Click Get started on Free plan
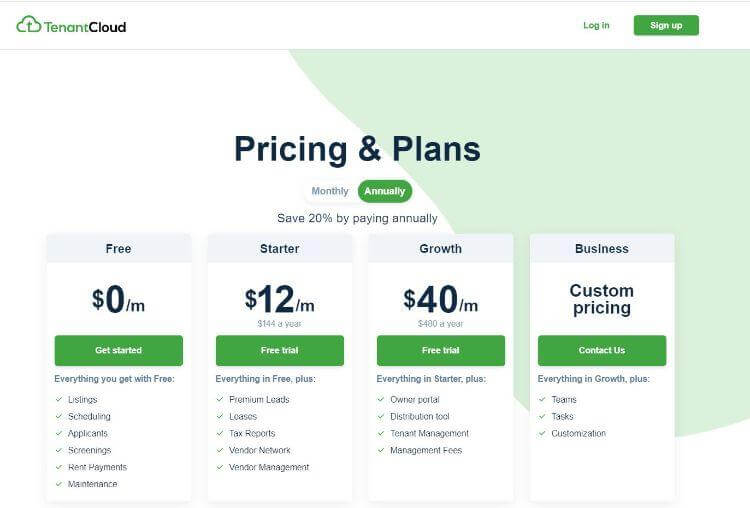This screenshot has width=750, height=508. (x=118, y=350)
